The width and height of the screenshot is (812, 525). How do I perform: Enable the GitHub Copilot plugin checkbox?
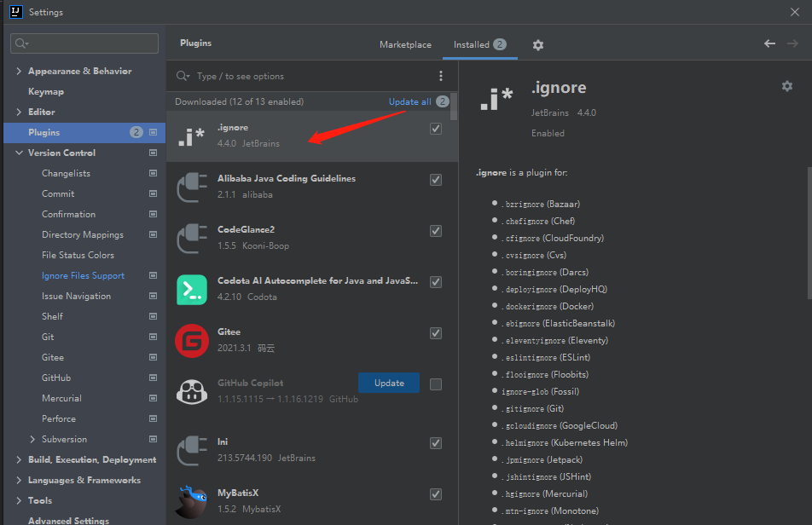436,384
